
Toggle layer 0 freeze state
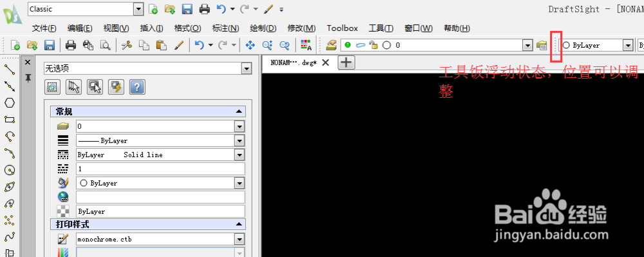point(360,45)
